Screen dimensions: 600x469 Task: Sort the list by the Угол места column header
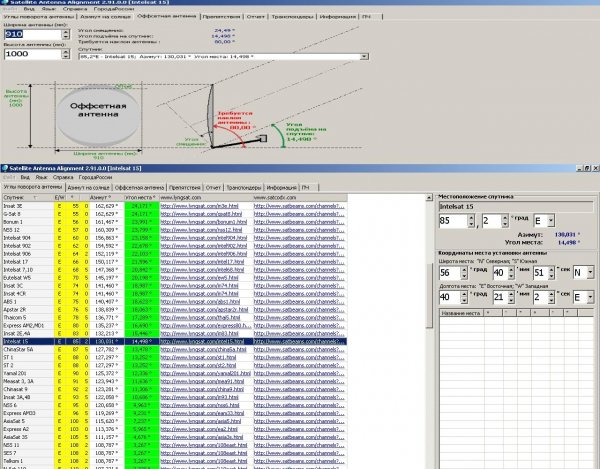[x=141, y=197]
